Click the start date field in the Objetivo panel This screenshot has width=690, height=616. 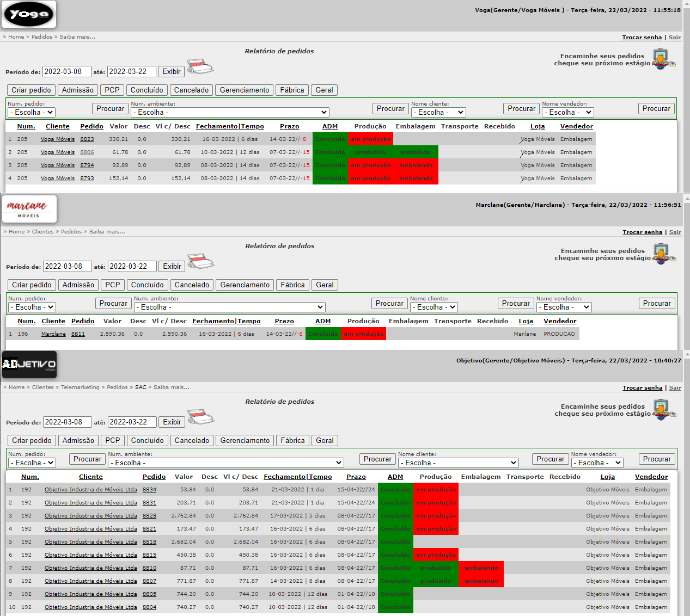(x=68, y=422)
